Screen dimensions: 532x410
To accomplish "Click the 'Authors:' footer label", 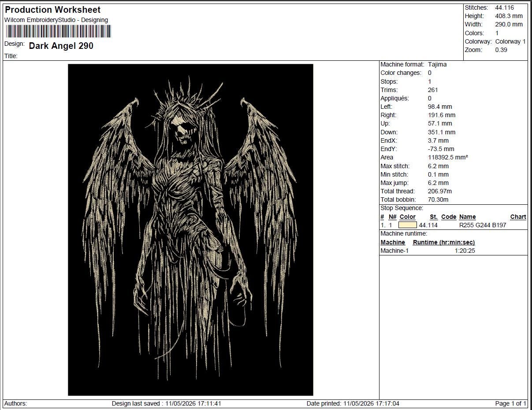I will (15, 403).
